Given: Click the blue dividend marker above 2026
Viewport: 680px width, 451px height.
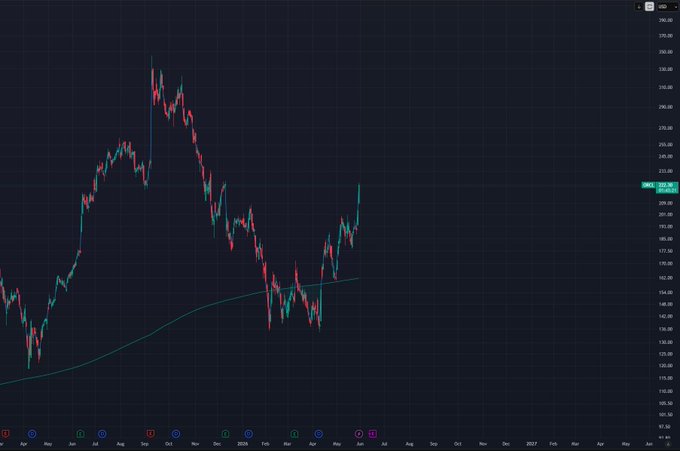Looking at the screenshot, I should (248, 433).
